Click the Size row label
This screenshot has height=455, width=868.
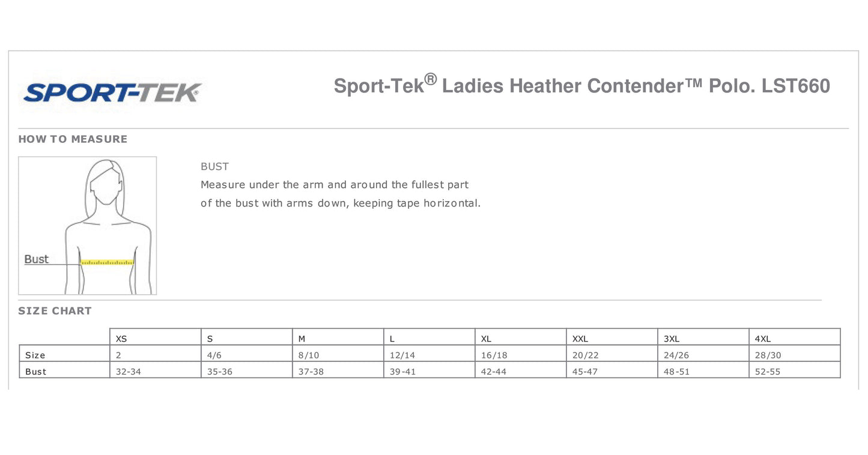pyautogui.click(x=35, y=355)
